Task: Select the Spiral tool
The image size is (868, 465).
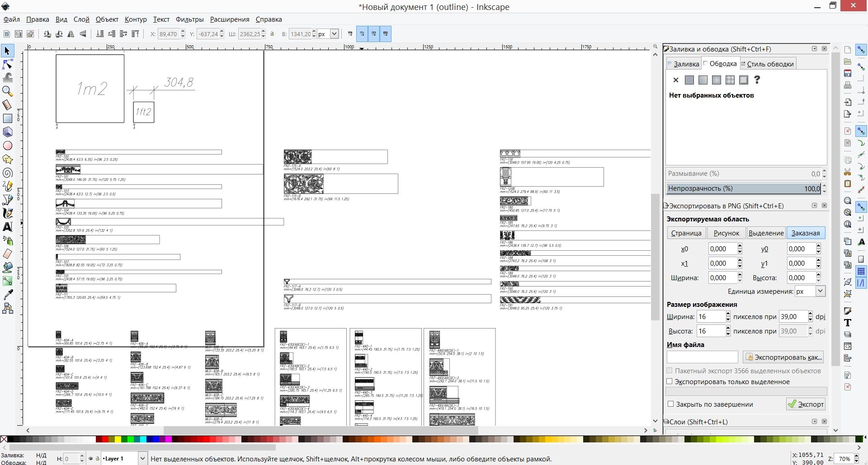Action: [x=7, y=173]
